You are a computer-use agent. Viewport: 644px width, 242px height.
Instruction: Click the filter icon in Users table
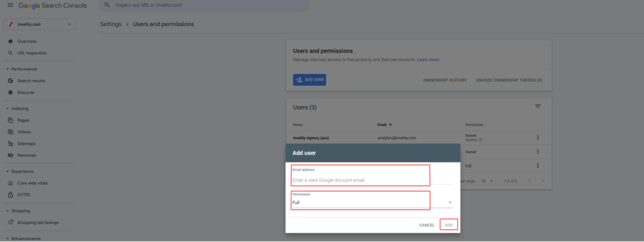coord(538,107)
